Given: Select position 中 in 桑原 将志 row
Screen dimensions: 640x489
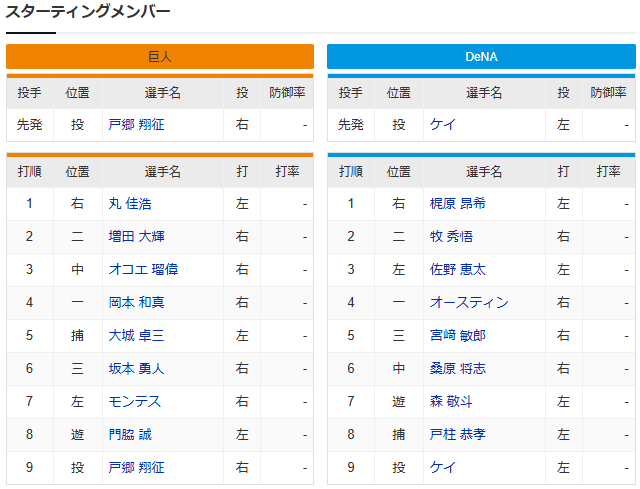Looking at the screenshot, I should (x=398, y=369).
